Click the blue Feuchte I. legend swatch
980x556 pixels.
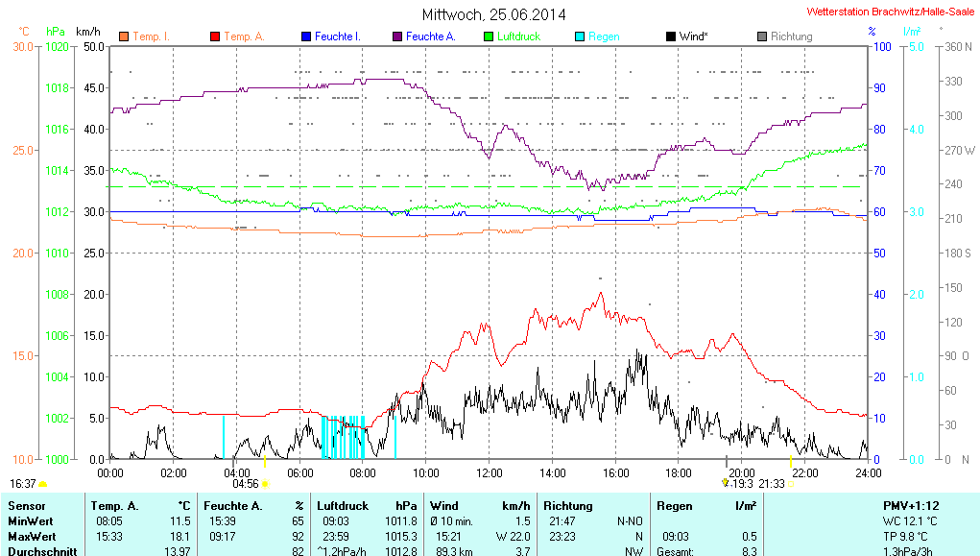[x=306, y=36]
